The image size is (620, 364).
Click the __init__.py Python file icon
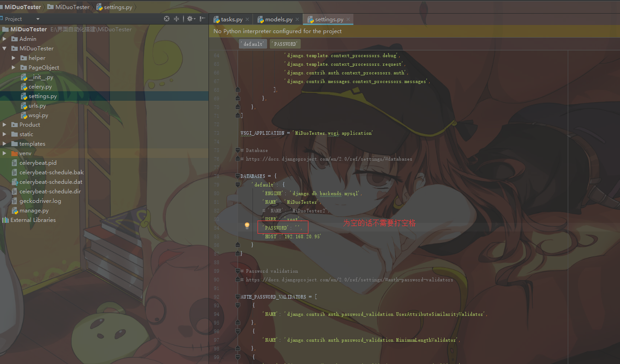pos(24,77)
